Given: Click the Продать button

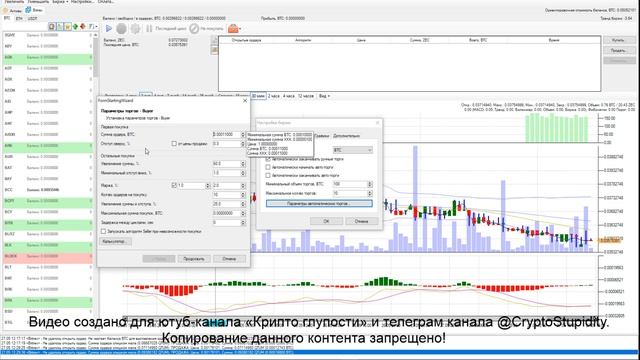Looking at the screenshot, I should [619, 50].
